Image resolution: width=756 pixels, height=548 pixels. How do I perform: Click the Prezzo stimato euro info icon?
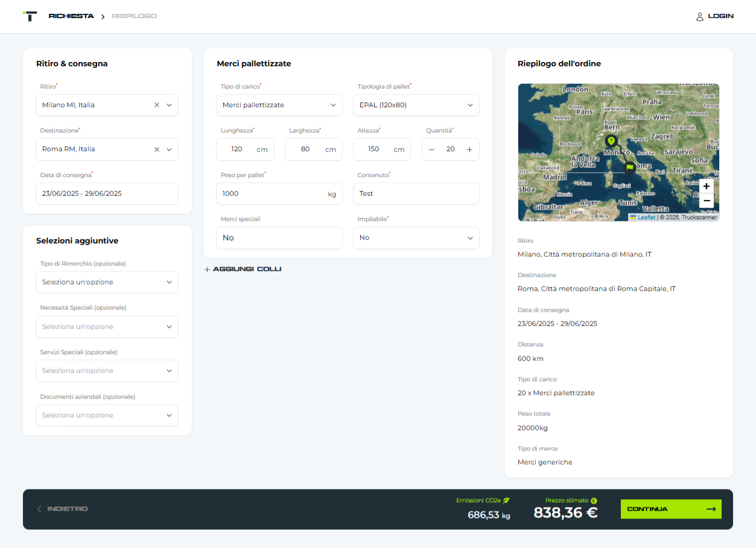[594, 500]
